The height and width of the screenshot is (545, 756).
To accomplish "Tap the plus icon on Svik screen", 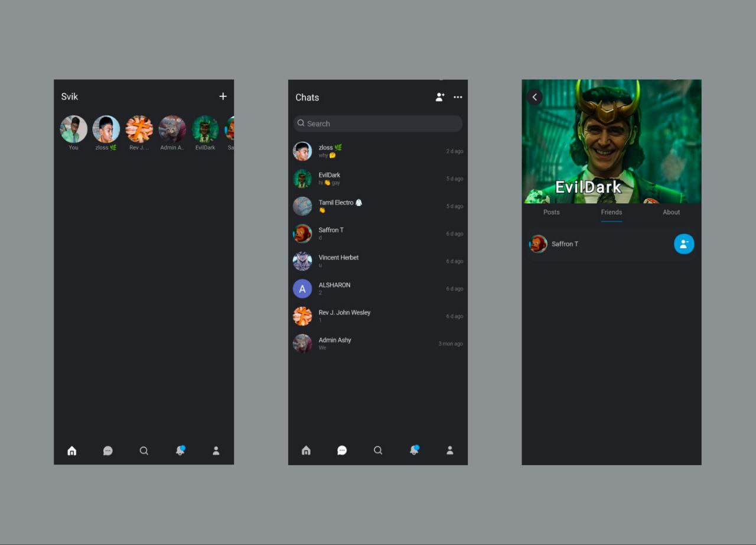I will [x=223, y=96].
